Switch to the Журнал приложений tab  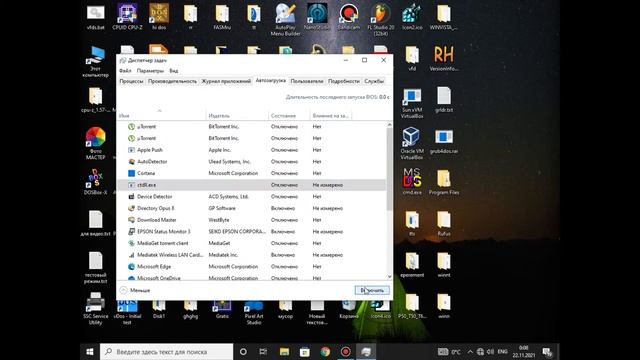226,81
